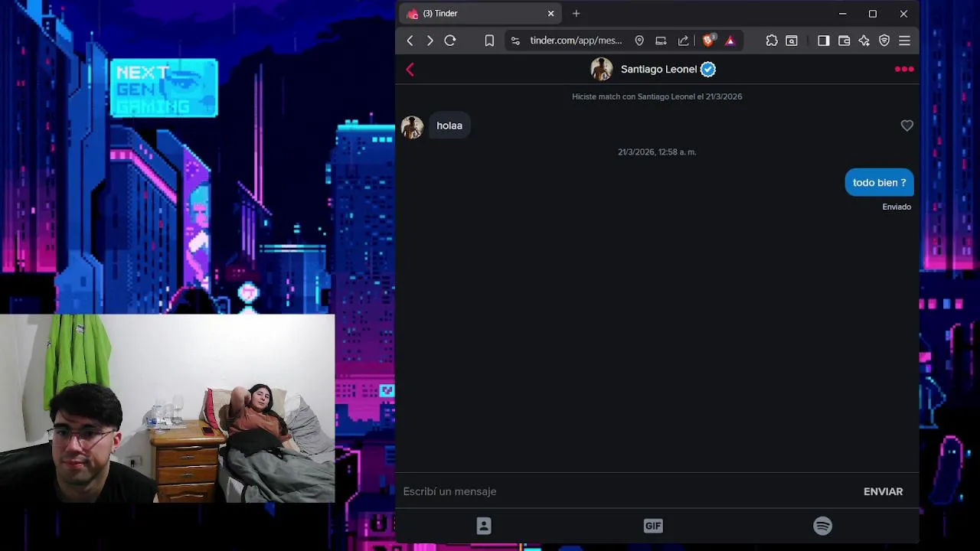980x551 pixels.
Task: Click the "Enviado" status text
Action: (x=897, y=207)
